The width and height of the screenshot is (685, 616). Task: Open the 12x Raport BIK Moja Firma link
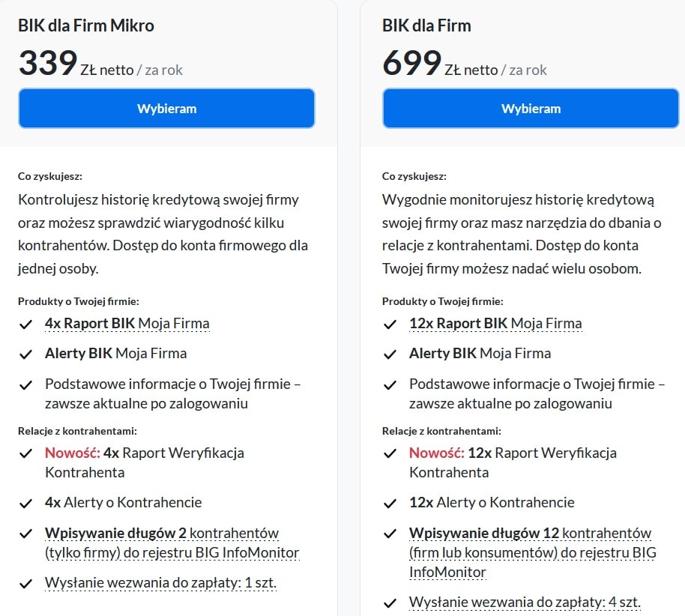(495, 324)
